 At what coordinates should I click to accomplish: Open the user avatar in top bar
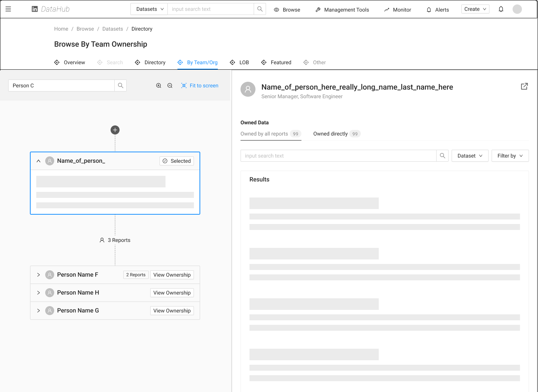pos(517,9)
